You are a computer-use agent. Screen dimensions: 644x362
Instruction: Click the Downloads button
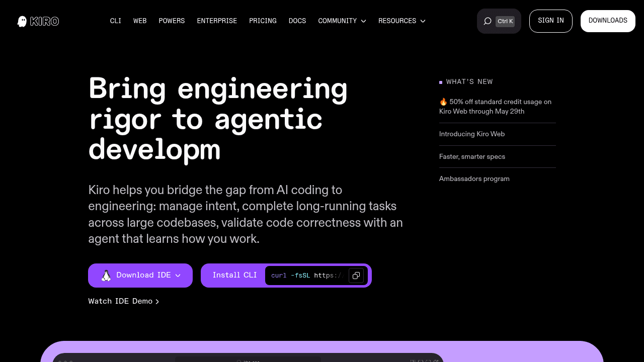(x=608, y=21)
